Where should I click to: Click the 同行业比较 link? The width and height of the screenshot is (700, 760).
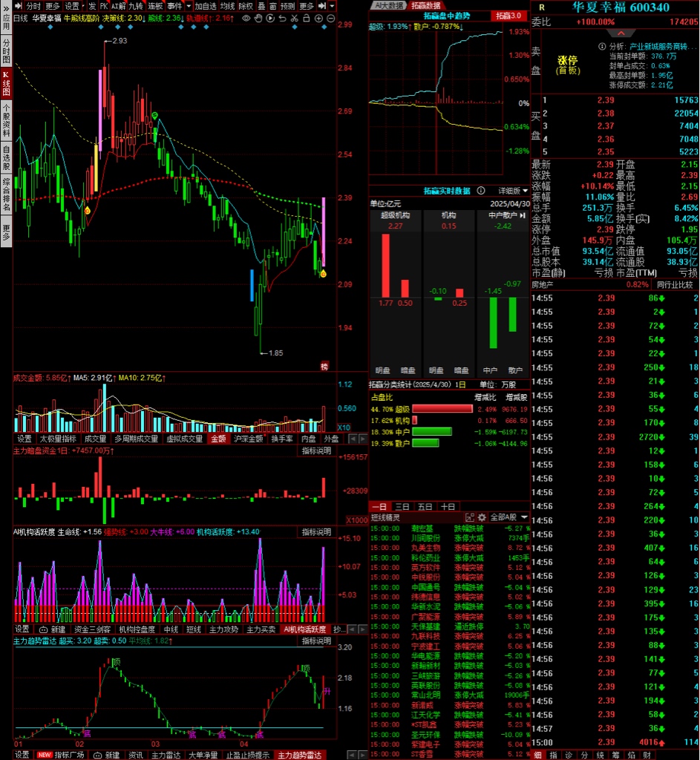(x=675, y=284)
